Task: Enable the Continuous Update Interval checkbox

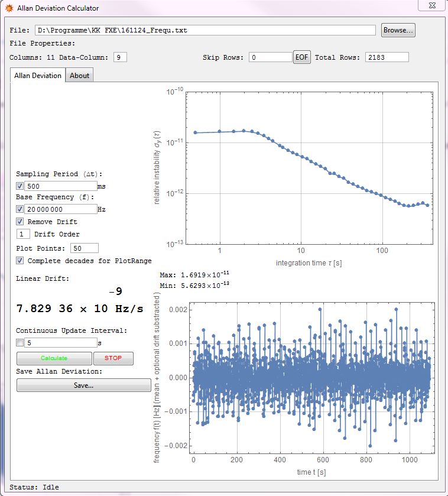Action: [x=20, y=342]
